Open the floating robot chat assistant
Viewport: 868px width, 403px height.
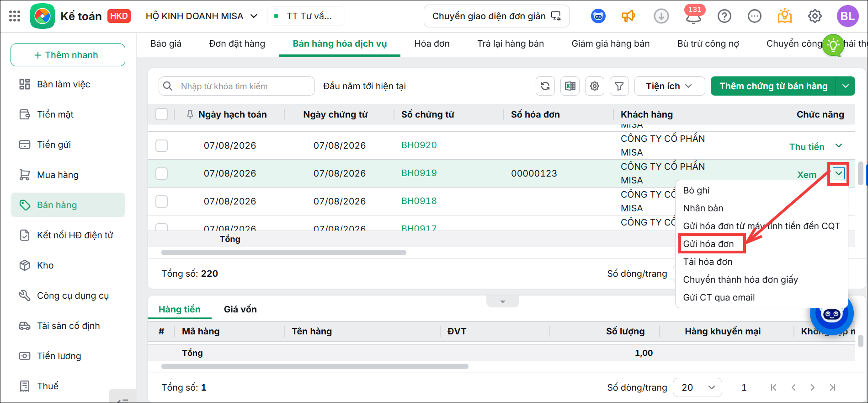point(831,314)
